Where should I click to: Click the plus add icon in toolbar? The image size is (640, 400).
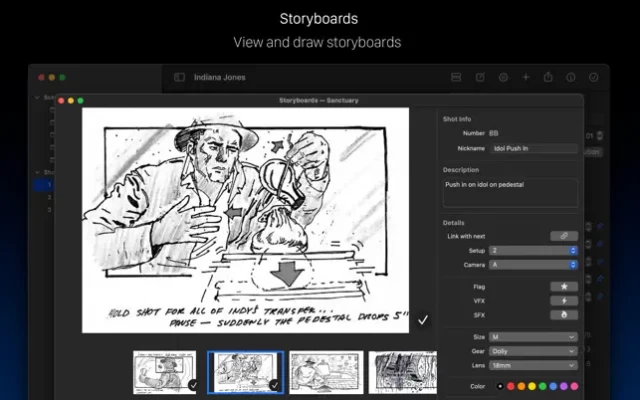(x=526, y=77)
